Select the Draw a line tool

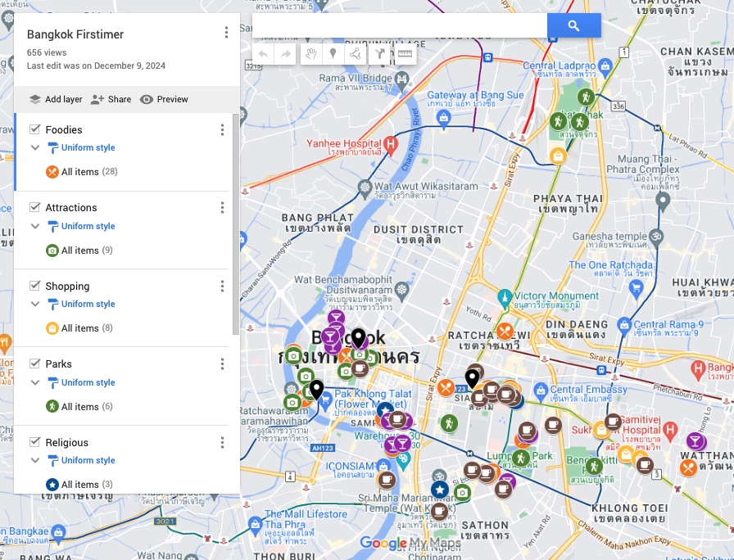(356, 55)
